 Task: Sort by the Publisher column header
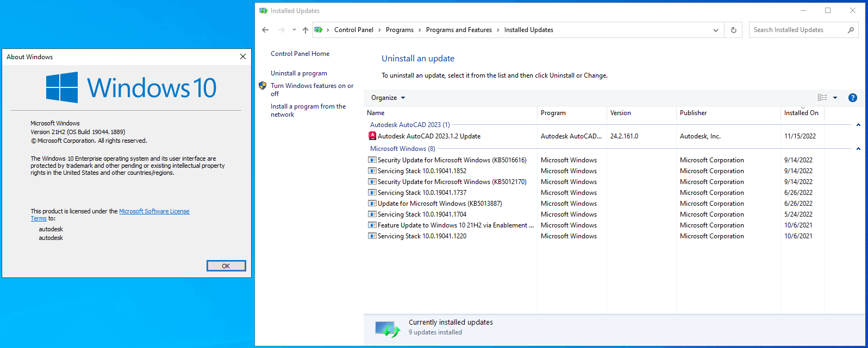[728, 113]
